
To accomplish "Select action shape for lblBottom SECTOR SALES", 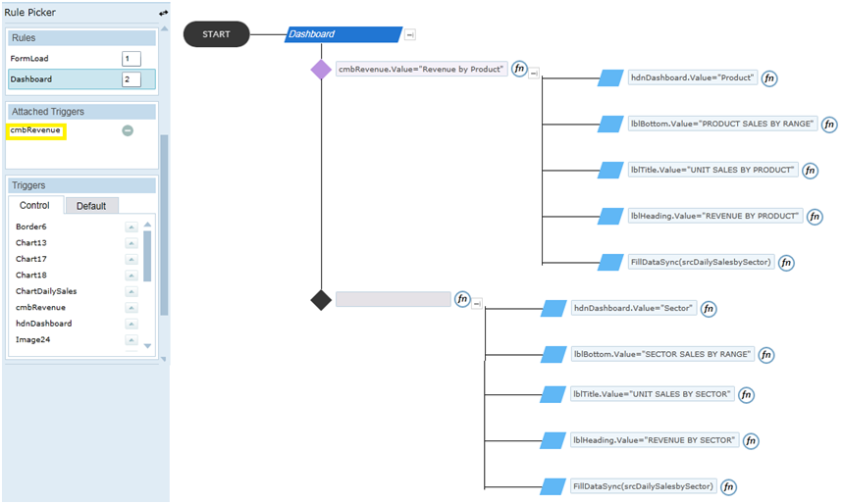I will coord(553,355).
